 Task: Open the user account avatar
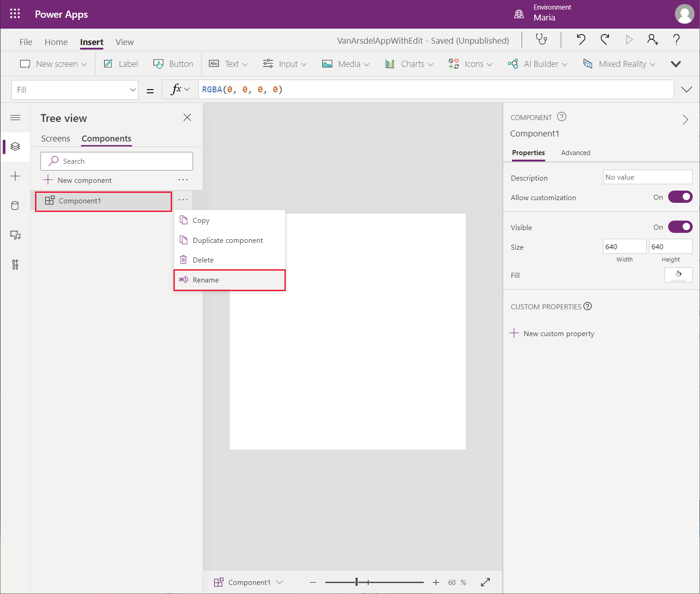(x=685, y=14)
